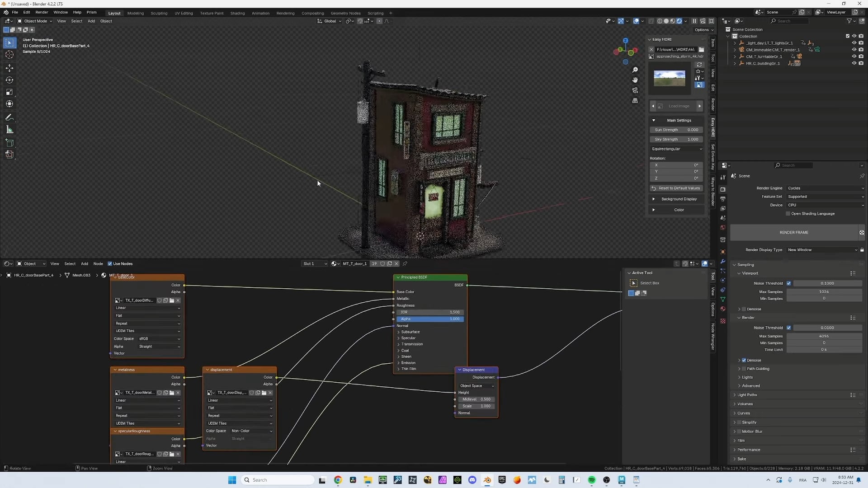Switch to the Shading workspace tab

(237, 13)
